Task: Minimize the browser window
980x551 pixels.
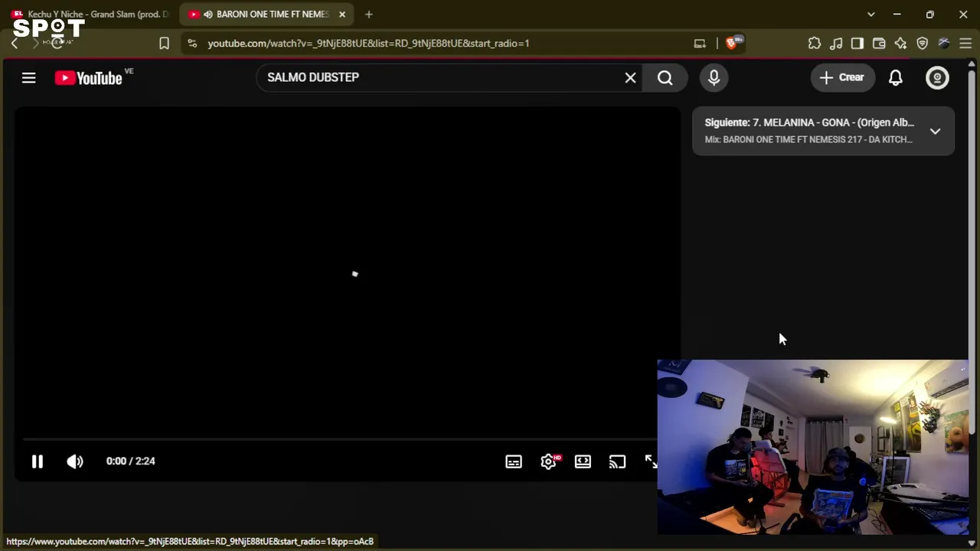Action: [897, 15]
